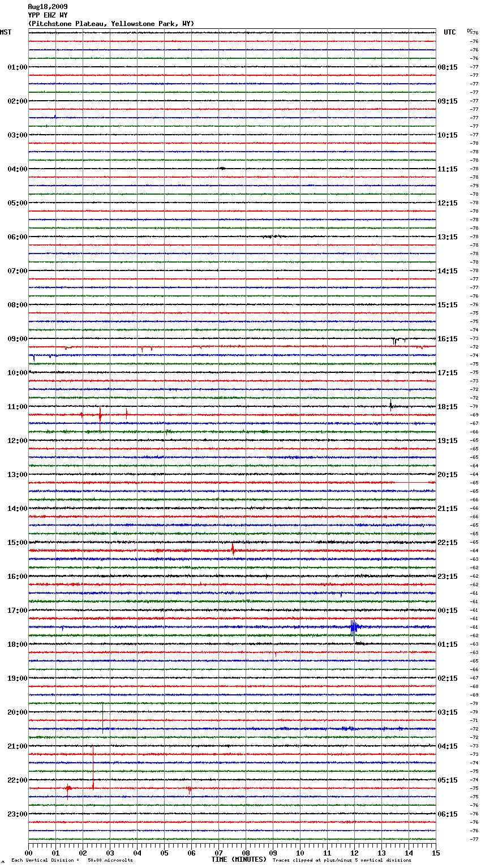Click the 17:15 UTC time label
This screenshot has height=868, width=481.
pos(448,373)
